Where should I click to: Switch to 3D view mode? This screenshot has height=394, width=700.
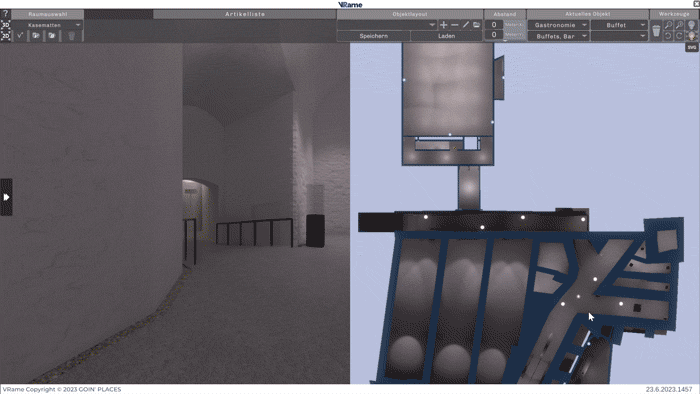coord(5,25)
